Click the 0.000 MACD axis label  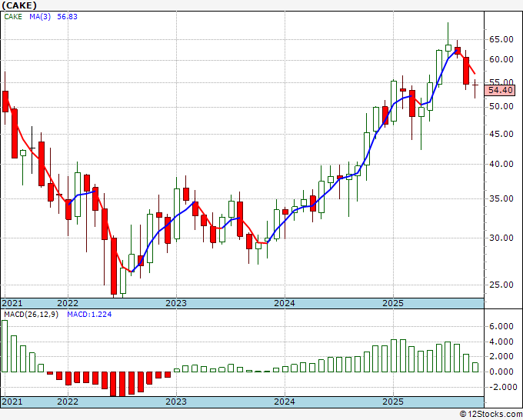pyautogui.click(x=501, y=372)
